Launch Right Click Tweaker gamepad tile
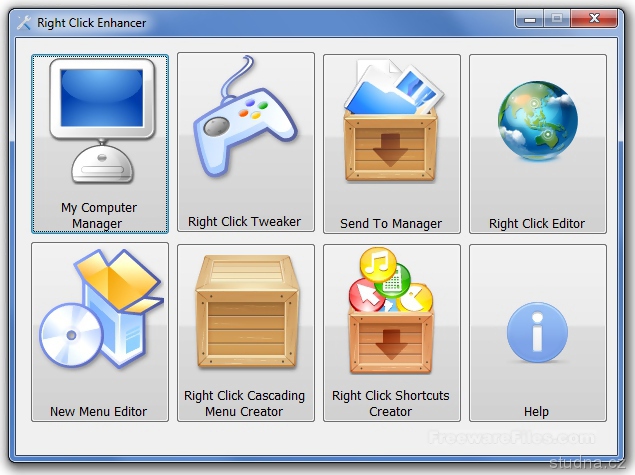The image size is (635, 475). 246,142
